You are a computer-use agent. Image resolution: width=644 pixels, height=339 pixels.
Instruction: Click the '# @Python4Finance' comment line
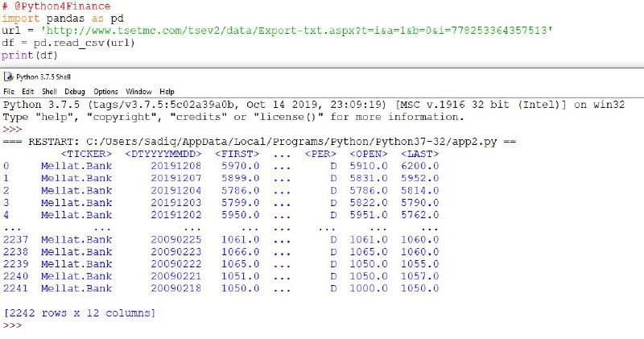[x=56, y=6]
